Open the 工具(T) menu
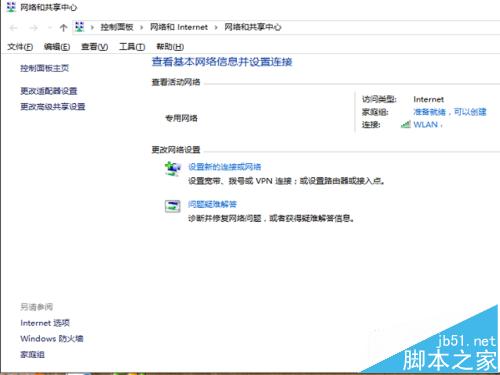This screenshot has height=375, width=500. pos(132,47)
